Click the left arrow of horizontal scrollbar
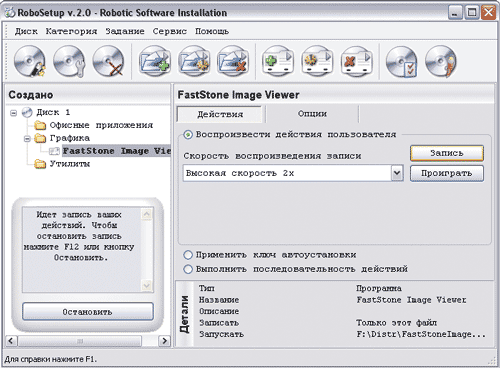The image size is (500, 368). point(11,341)
